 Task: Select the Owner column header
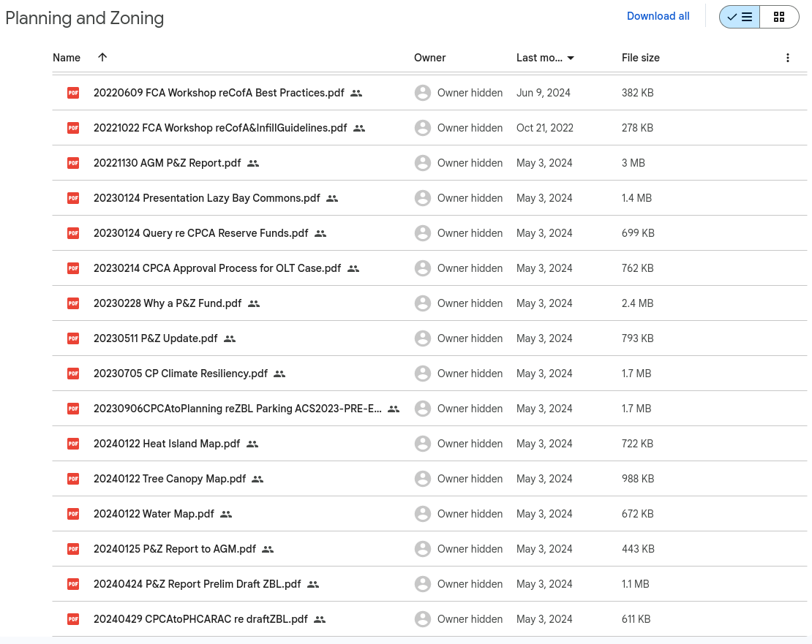point(429,58)
